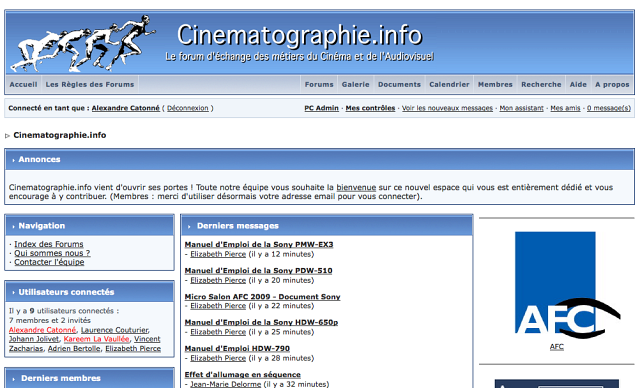
Task: Collapse the Navigation panel arrow
Action: [x=13, y=226]
